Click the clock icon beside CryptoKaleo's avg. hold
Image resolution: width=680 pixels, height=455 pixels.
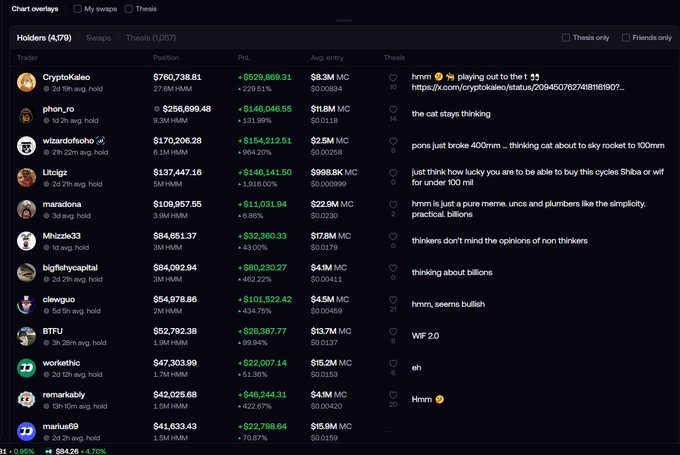(46, 89)
